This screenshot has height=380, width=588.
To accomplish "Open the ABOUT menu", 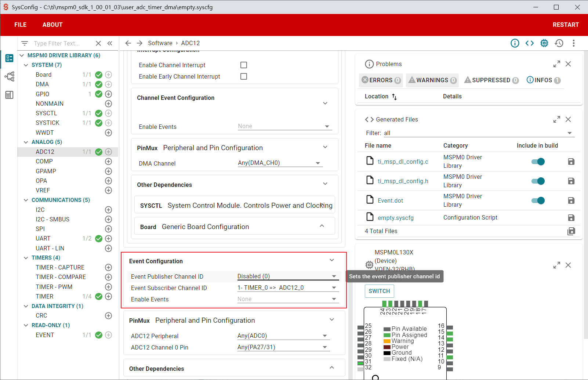I will (x=52, y=25).
